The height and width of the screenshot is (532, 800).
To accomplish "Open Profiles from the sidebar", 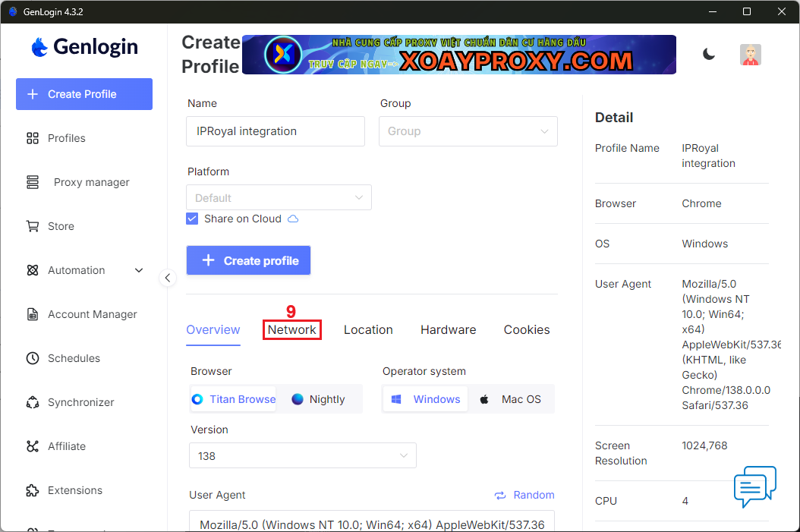I will (66, 138).
